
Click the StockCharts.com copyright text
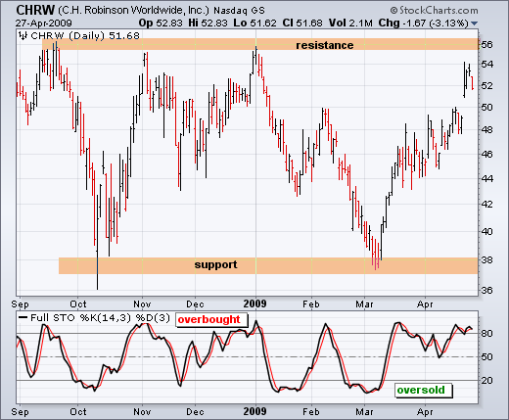(x=435, y=11)
